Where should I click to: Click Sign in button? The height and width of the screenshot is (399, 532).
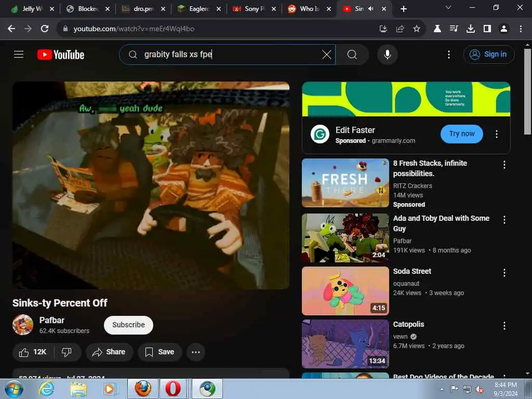tap(488, 54)
